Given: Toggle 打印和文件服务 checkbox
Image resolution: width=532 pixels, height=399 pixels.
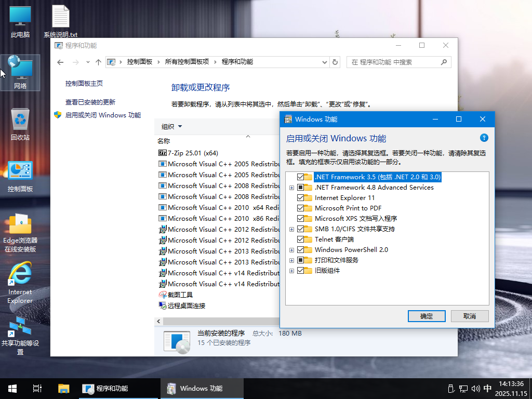Looking at the screenshot, I should (300, 260).
